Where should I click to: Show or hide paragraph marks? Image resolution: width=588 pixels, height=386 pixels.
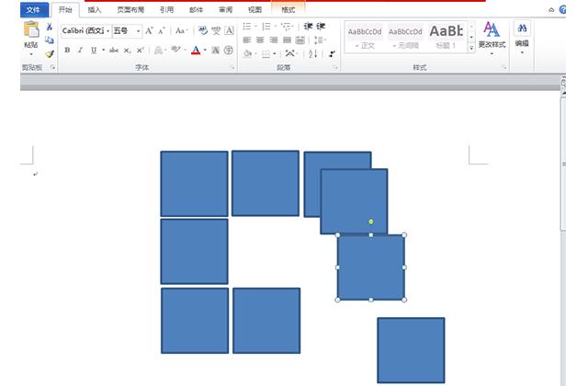(332, 54)
